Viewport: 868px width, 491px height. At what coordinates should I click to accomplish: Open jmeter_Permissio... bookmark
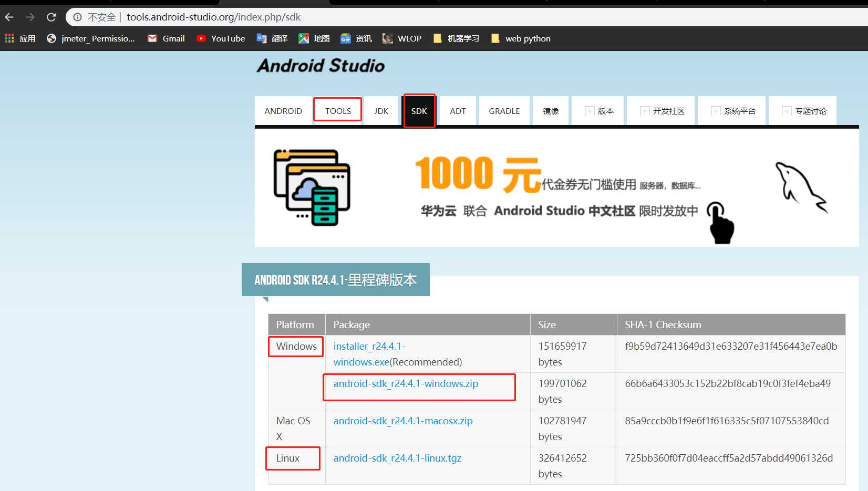(x=90, y=38)
